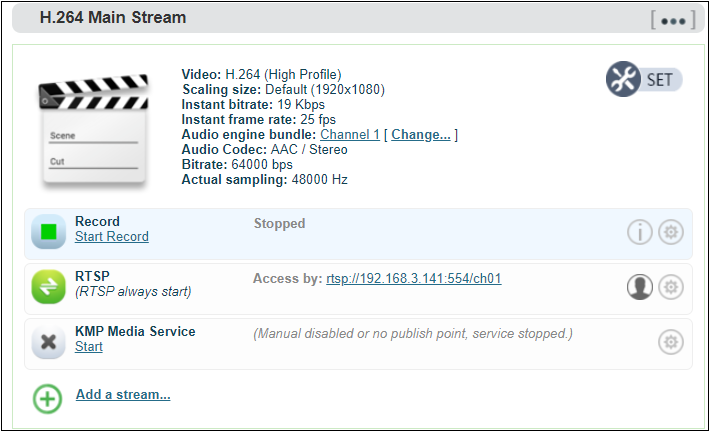710x433 pixels.
Task: Open the Channel 1 audio bundle link
Action: 350,135
